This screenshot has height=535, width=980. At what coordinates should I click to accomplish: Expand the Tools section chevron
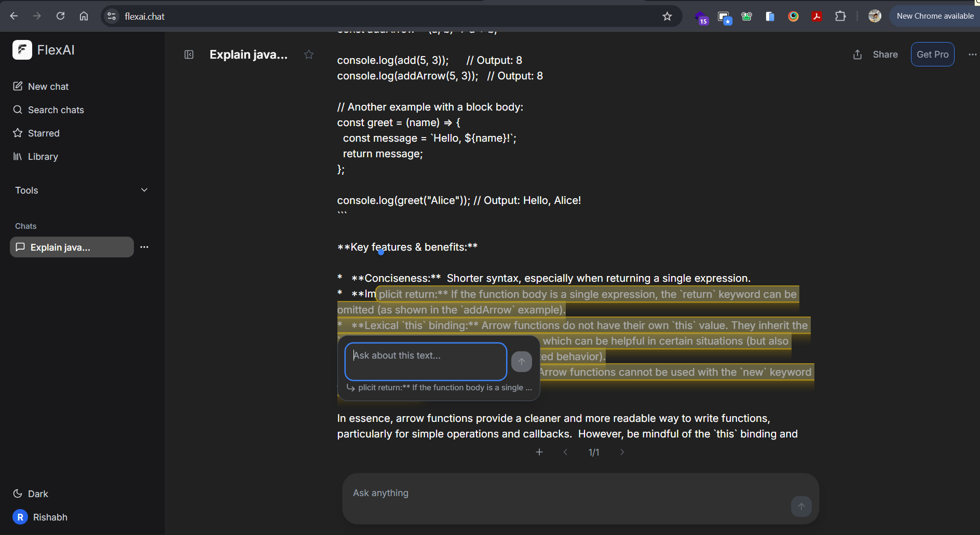point(144,190)
